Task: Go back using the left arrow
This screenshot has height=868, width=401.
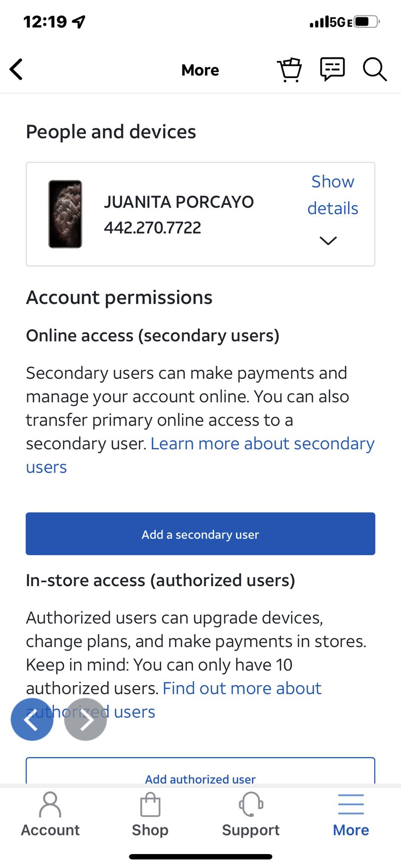Action: (17, 70)
